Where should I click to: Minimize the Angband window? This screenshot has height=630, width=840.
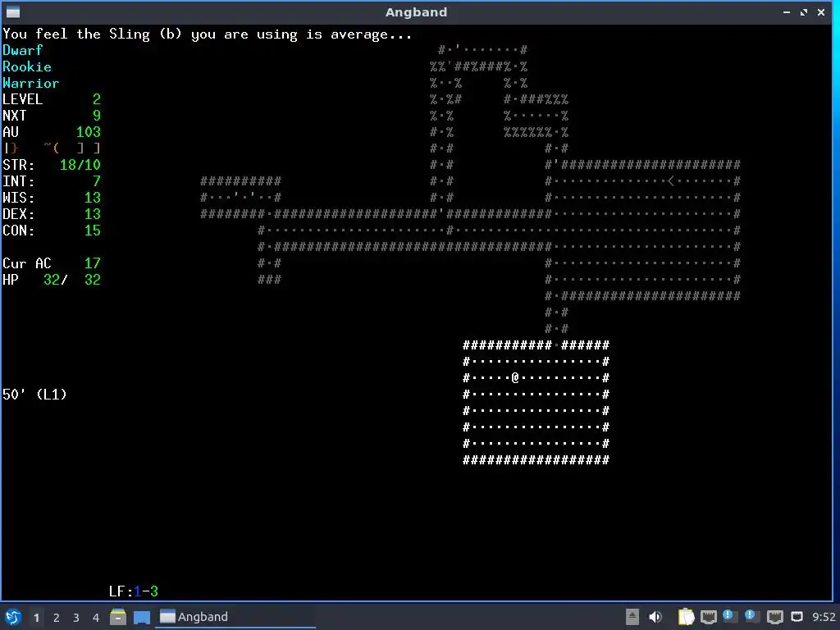pos(787,11)
